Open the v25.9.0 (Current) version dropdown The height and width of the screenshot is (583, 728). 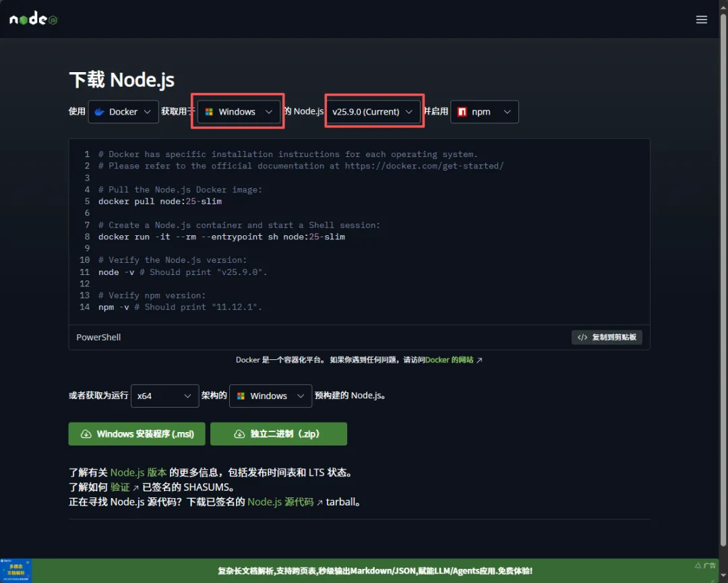point(373,112)
